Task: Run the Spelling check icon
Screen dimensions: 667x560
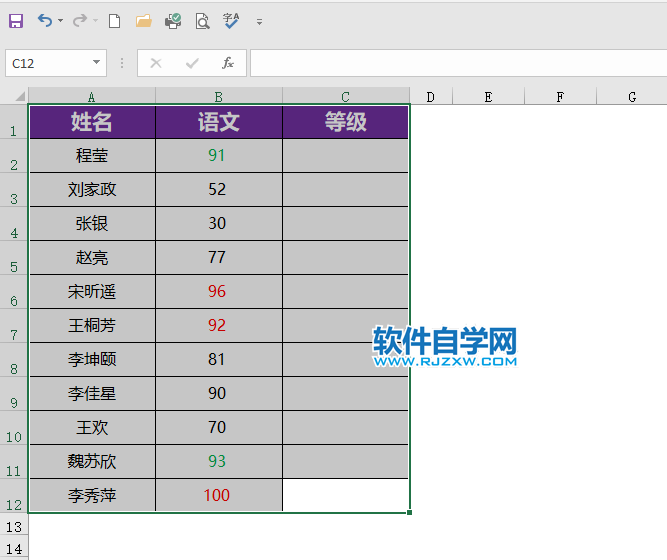Action: [x=231, y=20]
